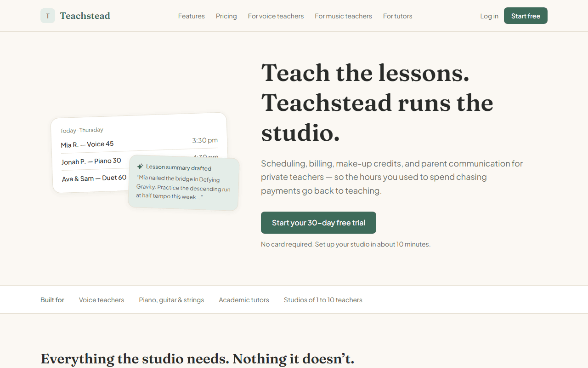Click the Today · Thursday label

82,130
